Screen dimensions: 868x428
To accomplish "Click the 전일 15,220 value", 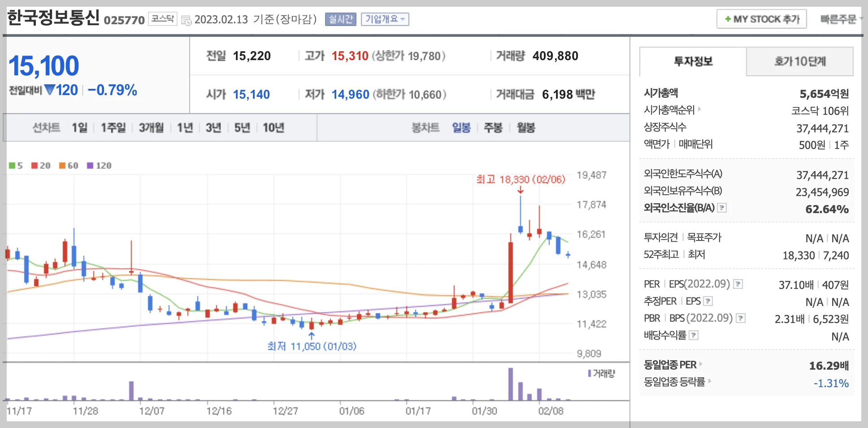I will [252, 56].
